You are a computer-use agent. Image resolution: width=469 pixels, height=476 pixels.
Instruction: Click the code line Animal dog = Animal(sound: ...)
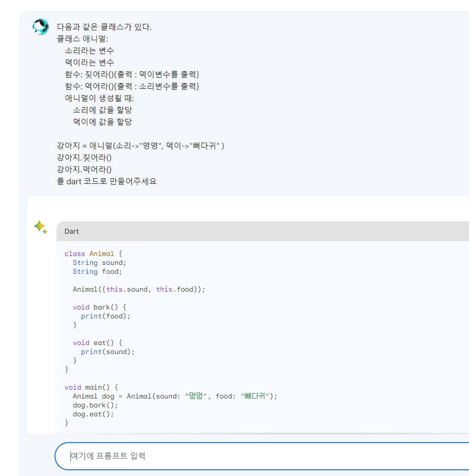[x=175, y=396]
